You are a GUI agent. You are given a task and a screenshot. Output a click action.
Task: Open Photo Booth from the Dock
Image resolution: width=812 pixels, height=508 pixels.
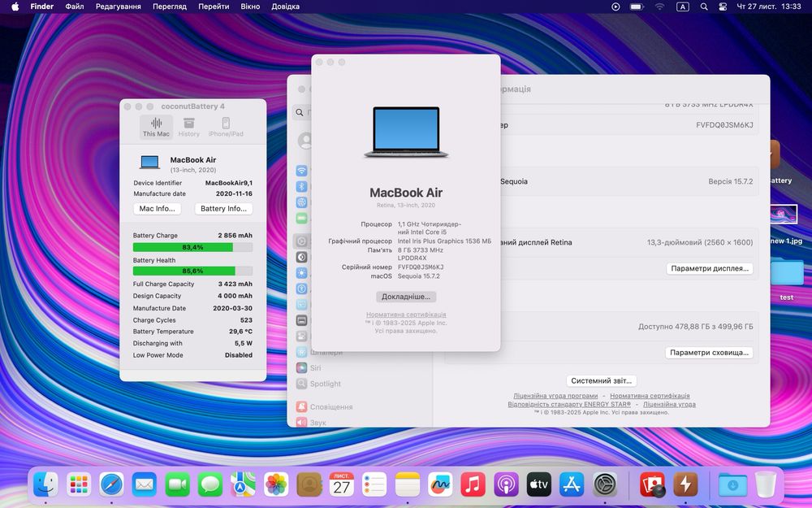click(x=653, y=485)
